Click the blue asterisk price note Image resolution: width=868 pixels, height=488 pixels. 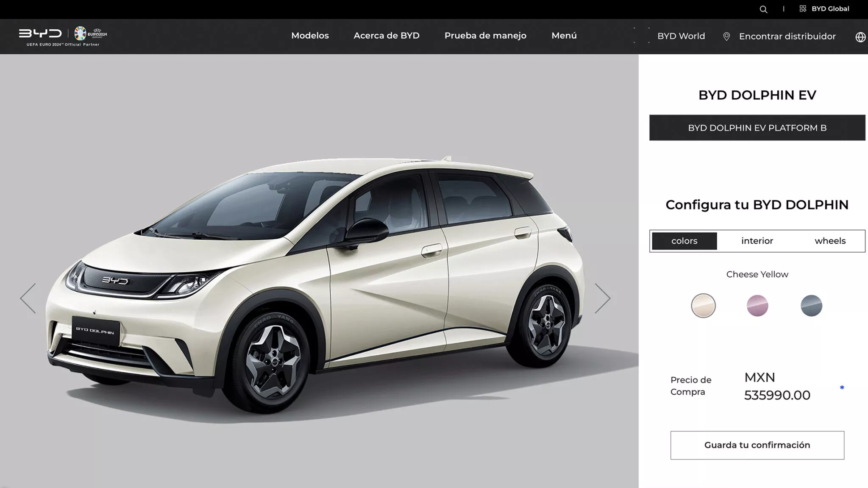pyautogui.click(x=842, y=387)
